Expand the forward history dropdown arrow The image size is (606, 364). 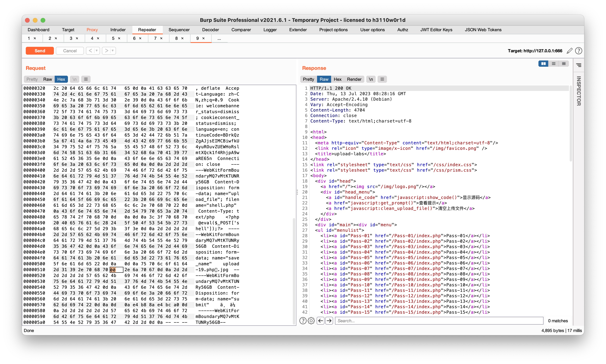113,51
